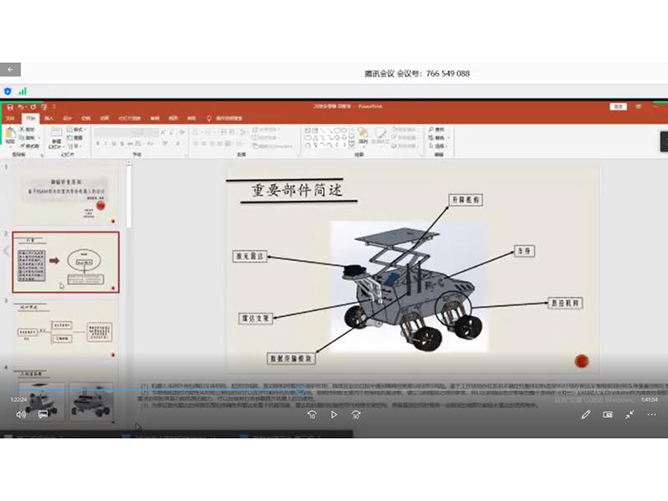Click the video progress bar
Image resolution: width=668 pixels, height=501 pixels.
click(300, 390)
